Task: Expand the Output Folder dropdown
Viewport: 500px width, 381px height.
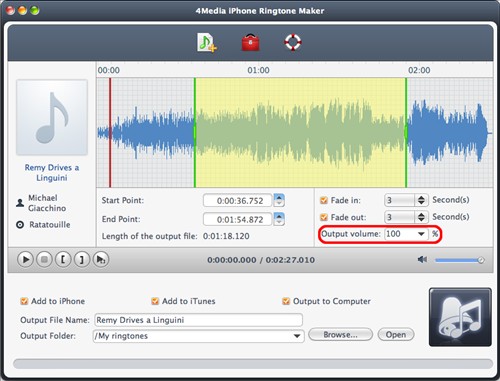Action: (x=297, y=336)
